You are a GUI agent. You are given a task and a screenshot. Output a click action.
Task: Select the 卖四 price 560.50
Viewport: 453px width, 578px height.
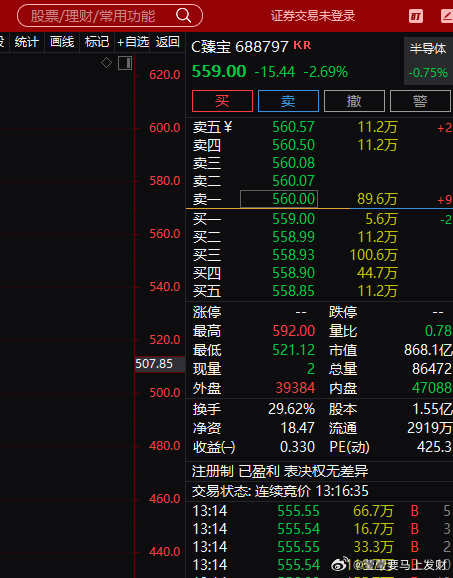tap(293, 145)
